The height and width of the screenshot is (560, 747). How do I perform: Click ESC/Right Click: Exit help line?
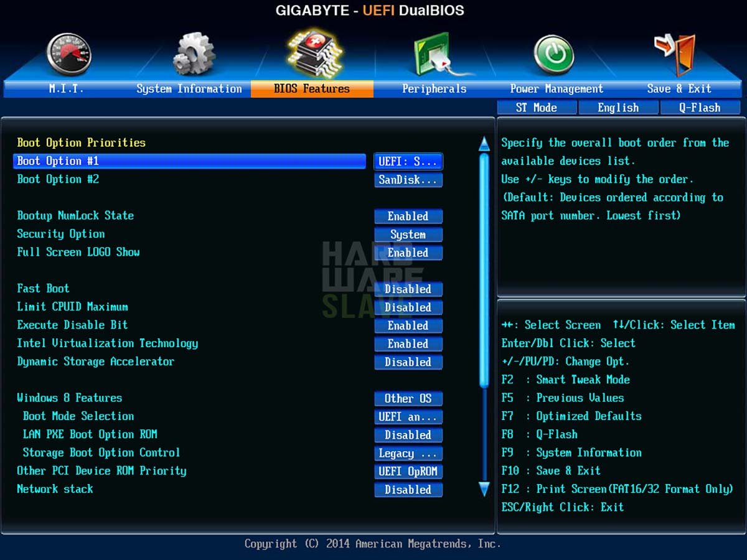[x=563, y=507]
